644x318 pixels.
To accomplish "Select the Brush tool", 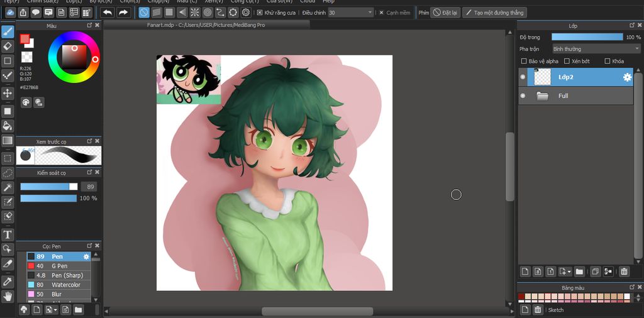I will (8, 31).
